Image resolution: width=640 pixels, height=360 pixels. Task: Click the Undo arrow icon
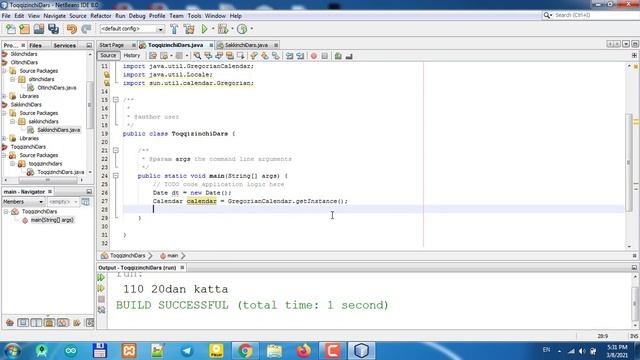pos(72,29)
